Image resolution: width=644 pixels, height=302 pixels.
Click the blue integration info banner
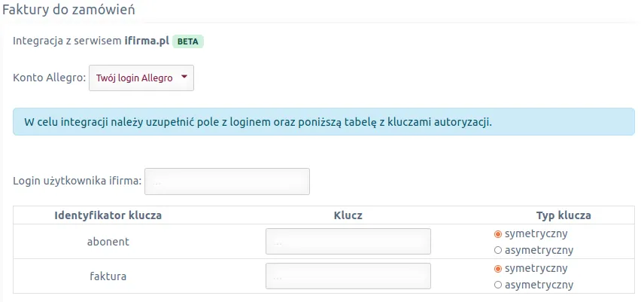point(324,121)
